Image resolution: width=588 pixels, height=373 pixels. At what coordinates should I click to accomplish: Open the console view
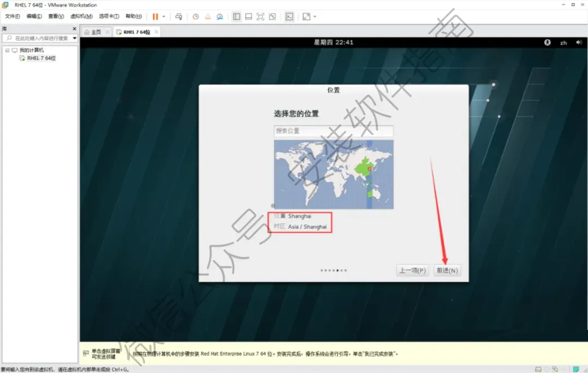[290, 16]
